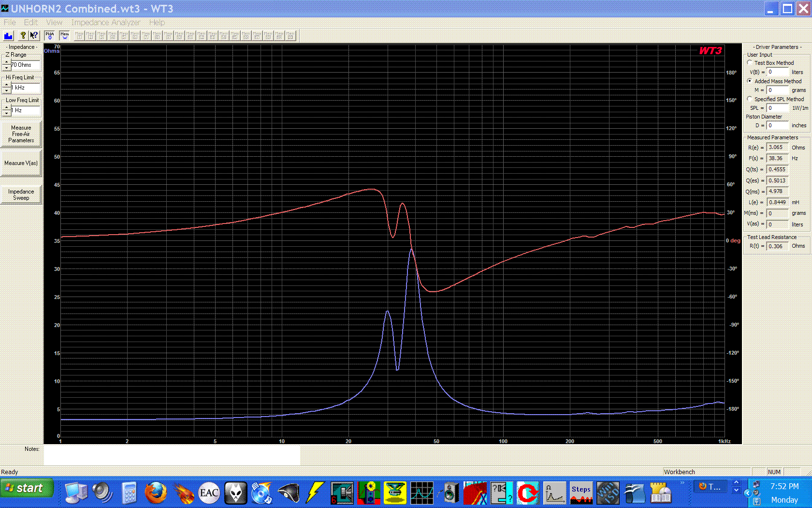
Task: Click the Z Range 70 Ohms field
Action: (x=26, y=65)
